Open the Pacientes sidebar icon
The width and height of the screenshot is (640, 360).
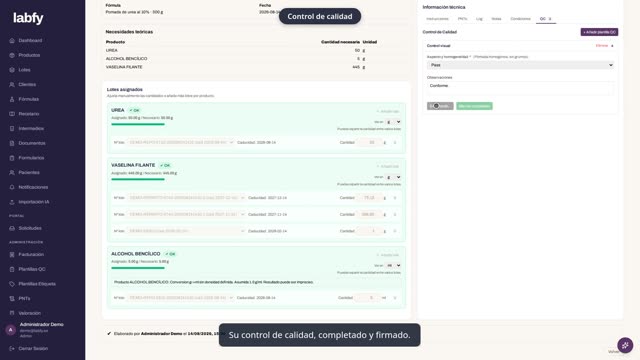[x=12, y=173]
